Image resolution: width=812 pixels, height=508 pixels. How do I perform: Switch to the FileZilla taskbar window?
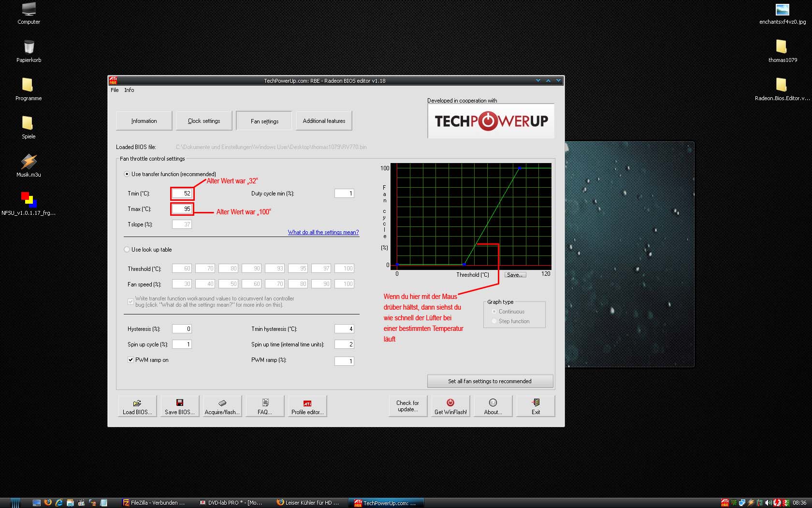coord(155,503)
